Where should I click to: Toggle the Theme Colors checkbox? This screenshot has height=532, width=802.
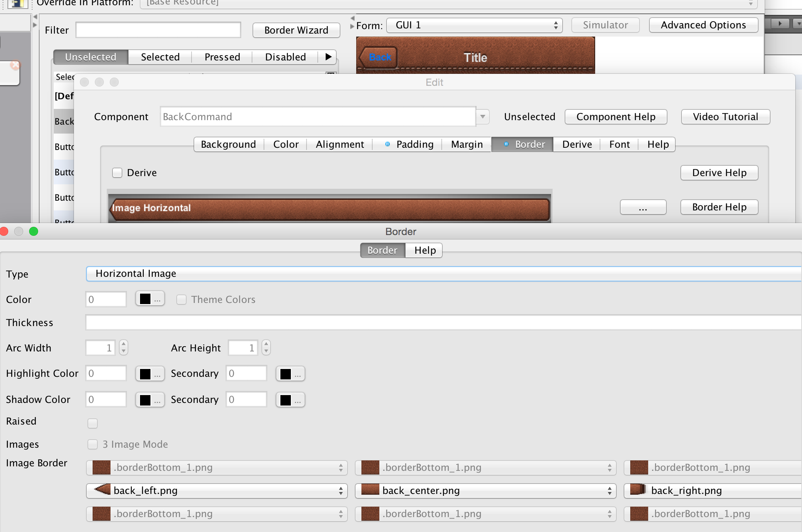pos(181,299)
